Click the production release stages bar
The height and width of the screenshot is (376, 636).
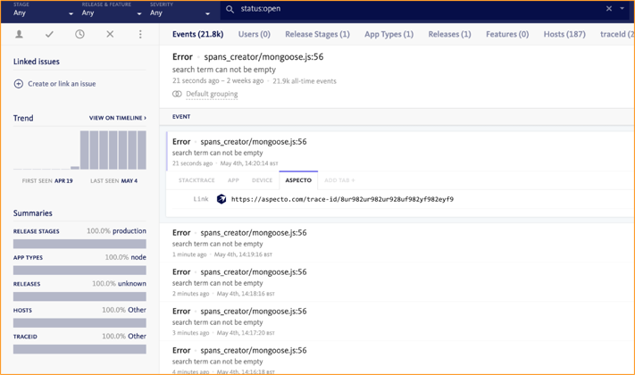point(80,244)
